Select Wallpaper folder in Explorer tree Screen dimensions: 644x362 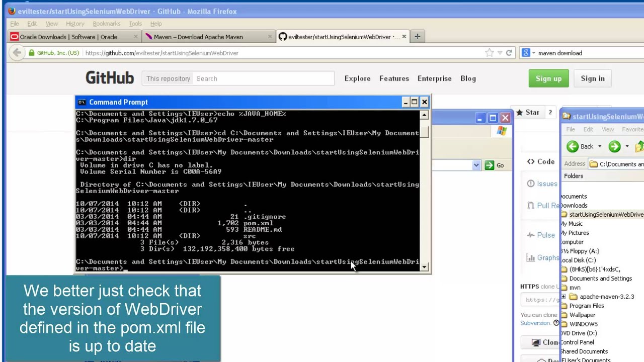click(x=582, y=315)
